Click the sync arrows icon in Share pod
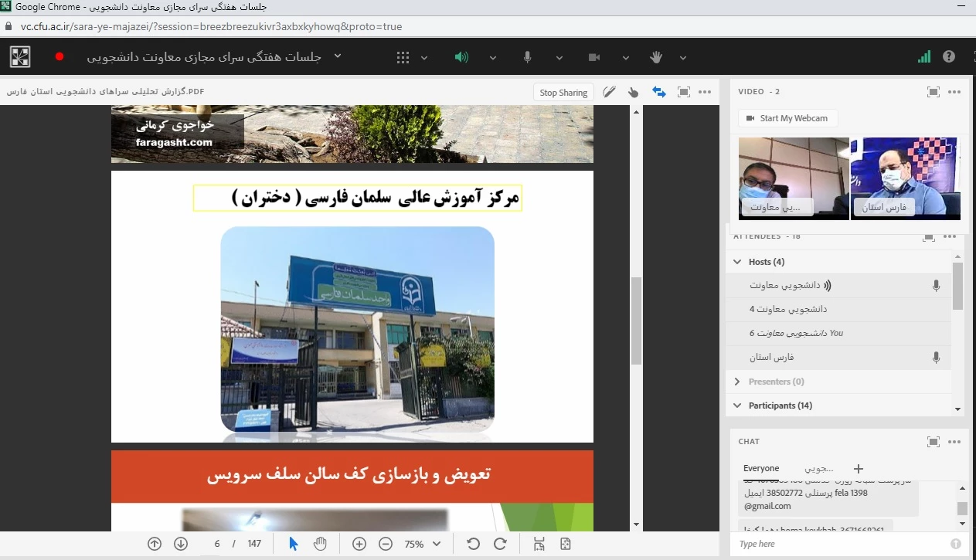This screenshot has width=976, height=560. 658,92
